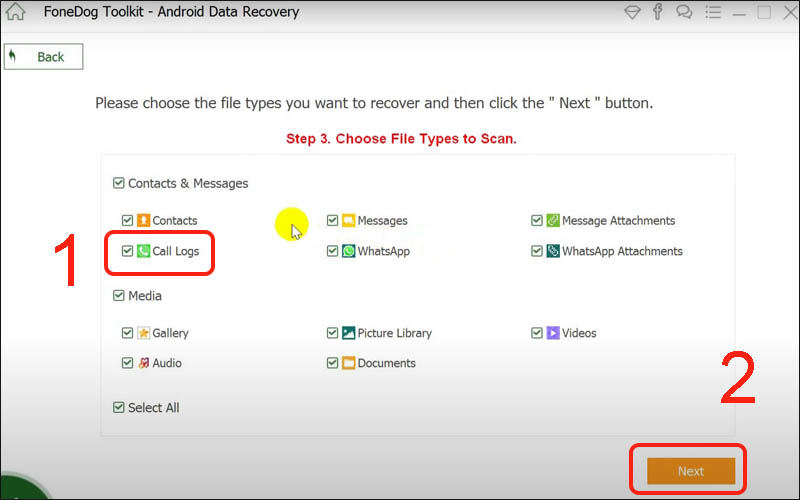Click the 'Call Logs' label text
This screenshot has width=800, height=500.
(x=176, y=251)
